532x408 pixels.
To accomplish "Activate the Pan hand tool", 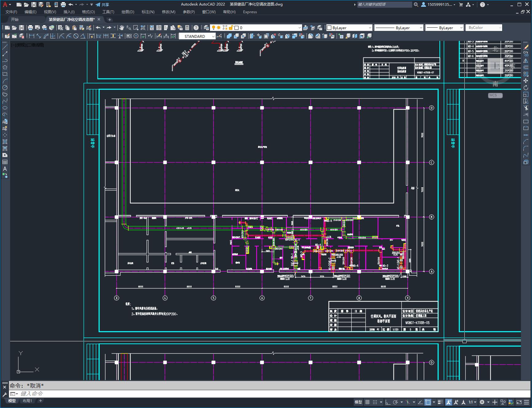I will coord(122,28).
